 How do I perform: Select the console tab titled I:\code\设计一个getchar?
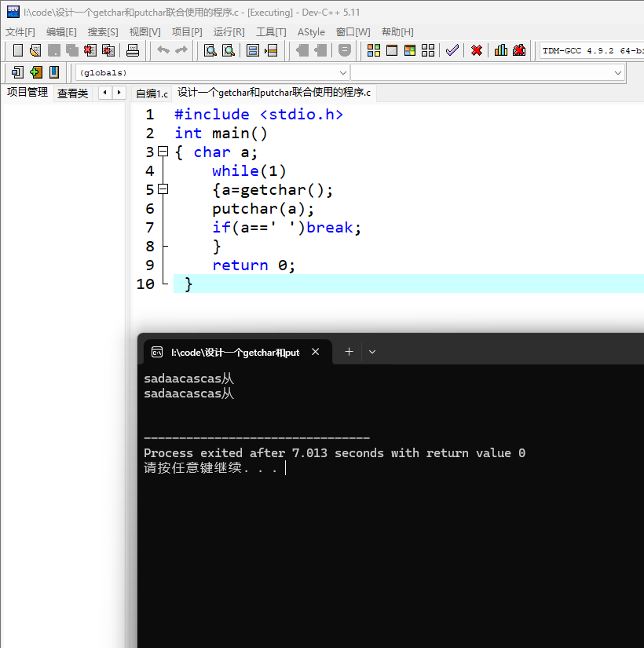[237, 352]
